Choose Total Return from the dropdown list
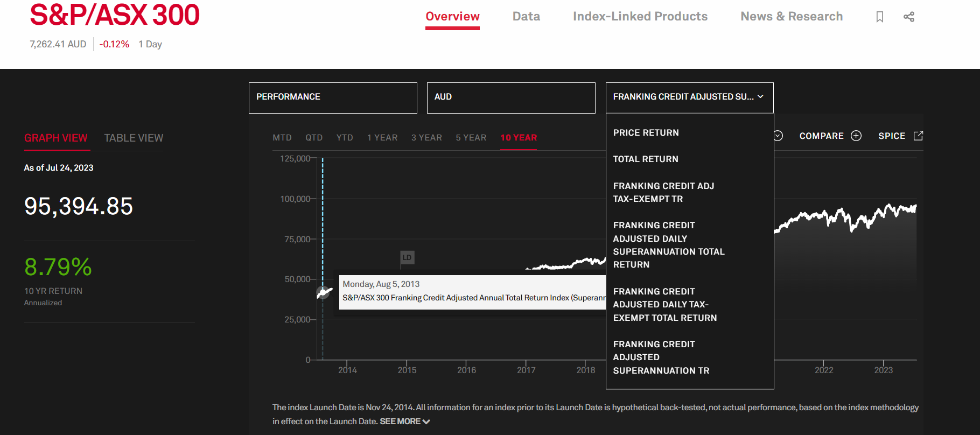Viewport: 980px width, 435px height. [x=646, y=159]
